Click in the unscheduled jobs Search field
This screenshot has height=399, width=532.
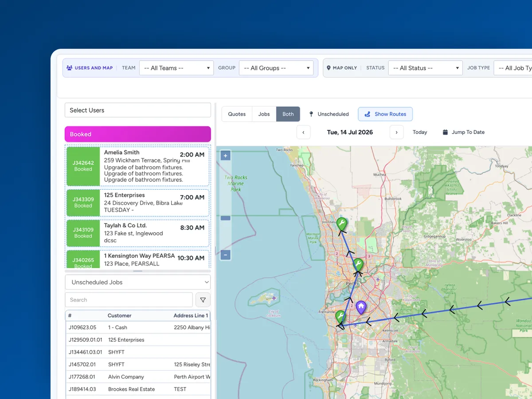(129, 300)
